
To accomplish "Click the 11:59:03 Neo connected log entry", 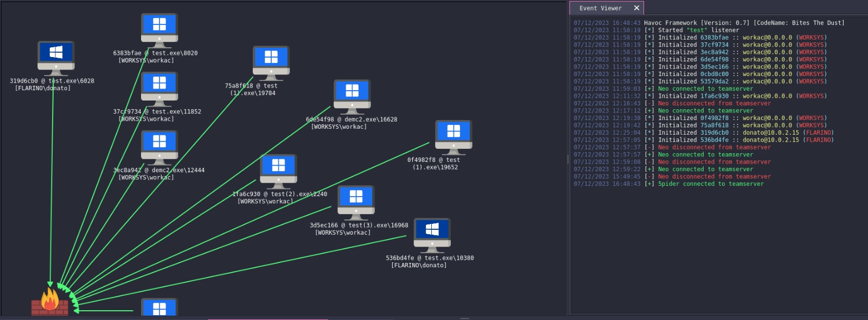I will tap(663, 89).
